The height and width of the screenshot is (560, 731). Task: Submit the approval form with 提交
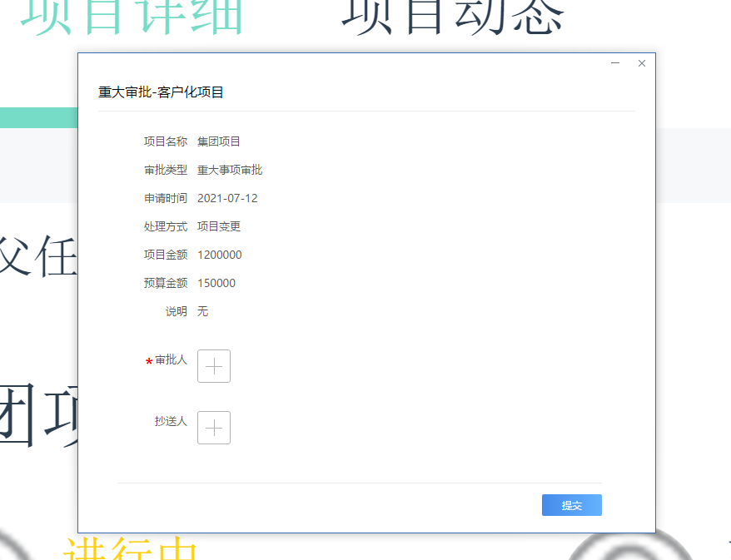tap(571, 505)
